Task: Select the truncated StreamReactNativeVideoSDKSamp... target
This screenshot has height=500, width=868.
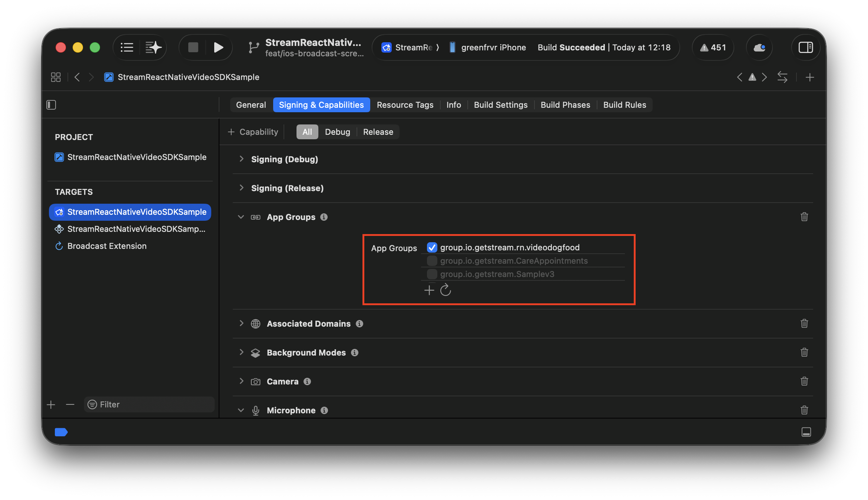Action: 130,229
